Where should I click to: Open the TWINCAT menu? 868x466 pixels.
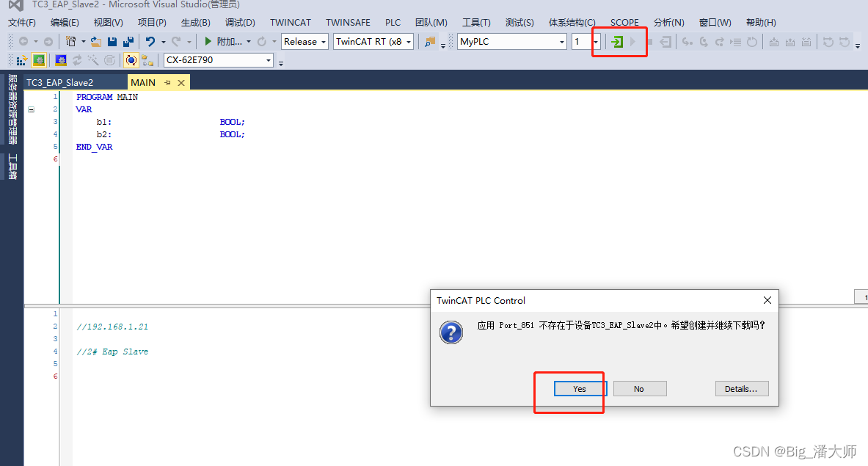pos(291,23)
